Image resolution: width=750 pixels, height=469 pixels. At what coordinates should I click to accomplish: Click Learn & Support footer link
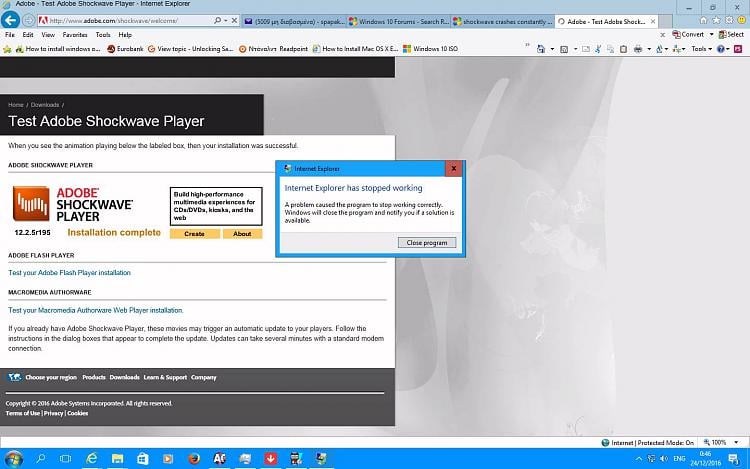[165, 377]
